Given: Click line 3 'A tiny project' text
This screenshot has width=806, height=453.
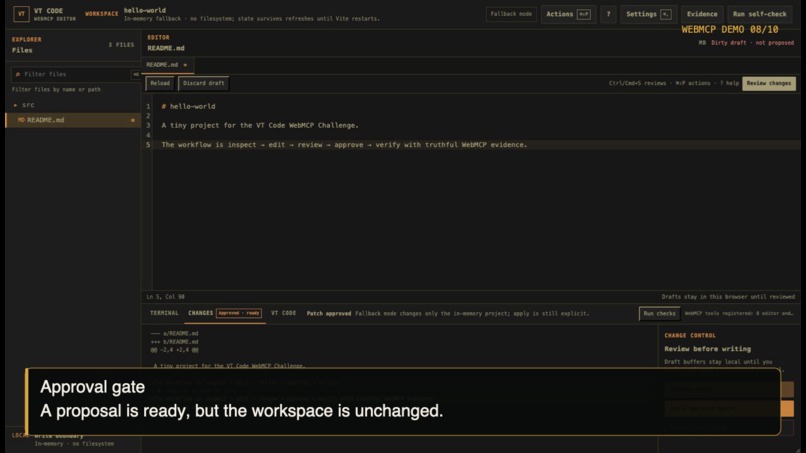Looking at the screenshot, I should [260, 125].
